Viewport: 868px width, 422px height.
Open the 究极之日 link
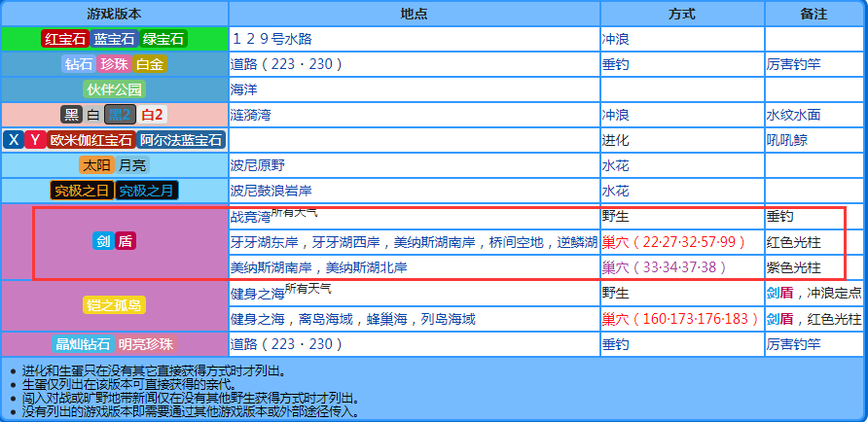click(x=83, y=191)
